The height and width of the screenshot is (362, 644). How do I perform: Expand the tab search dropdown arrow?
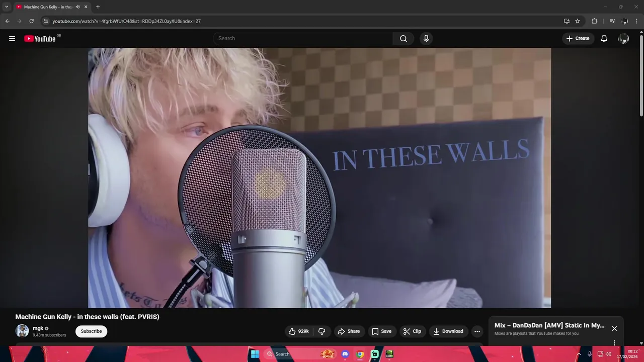(7, 7)
